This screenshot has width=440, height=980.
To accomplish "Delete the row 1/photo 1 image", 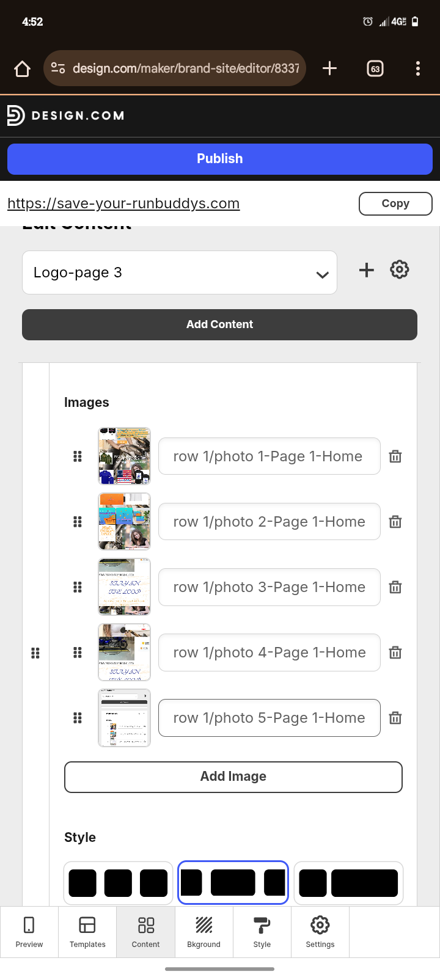I will click(x=395, y=456).
